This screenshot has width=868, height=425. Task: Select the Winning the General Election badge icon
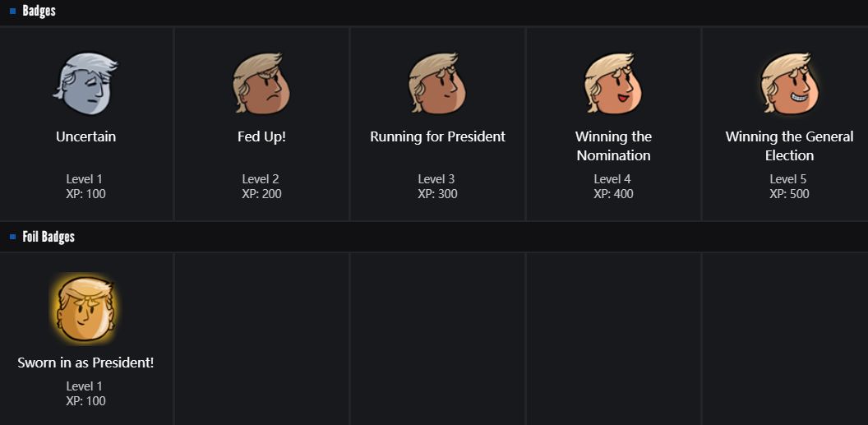click(x=789, y=84)
